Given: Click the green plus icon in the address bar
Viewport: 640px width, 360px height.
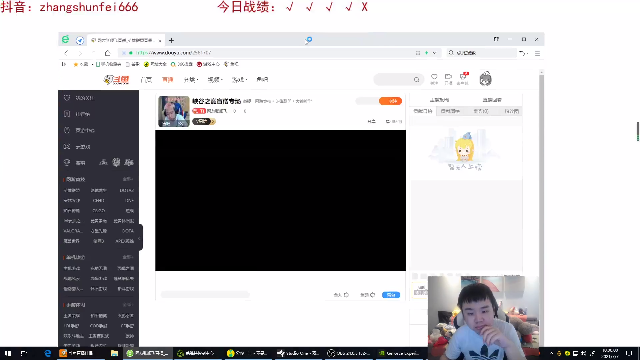Looking at the screenshot, I should [x=427, y=53].
